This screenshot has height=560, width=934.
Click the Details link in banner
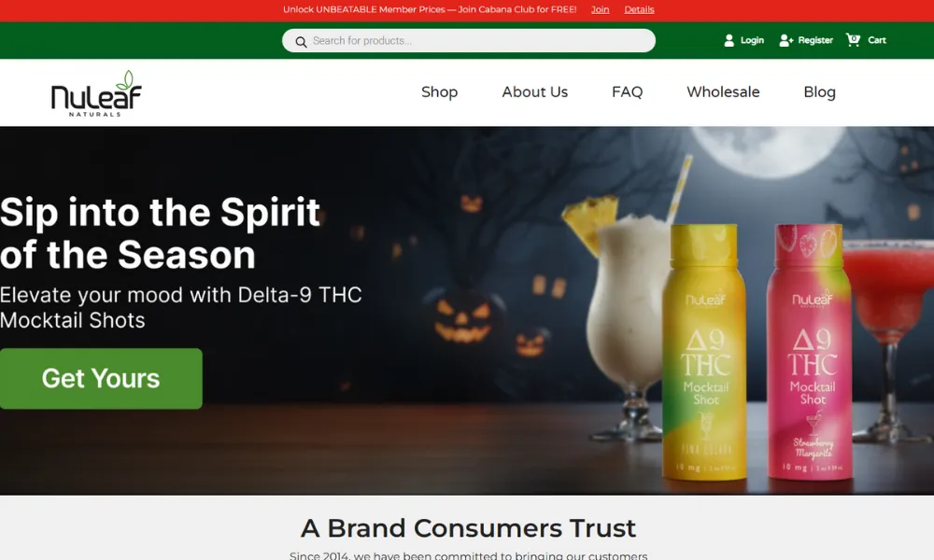click(639, 9)
